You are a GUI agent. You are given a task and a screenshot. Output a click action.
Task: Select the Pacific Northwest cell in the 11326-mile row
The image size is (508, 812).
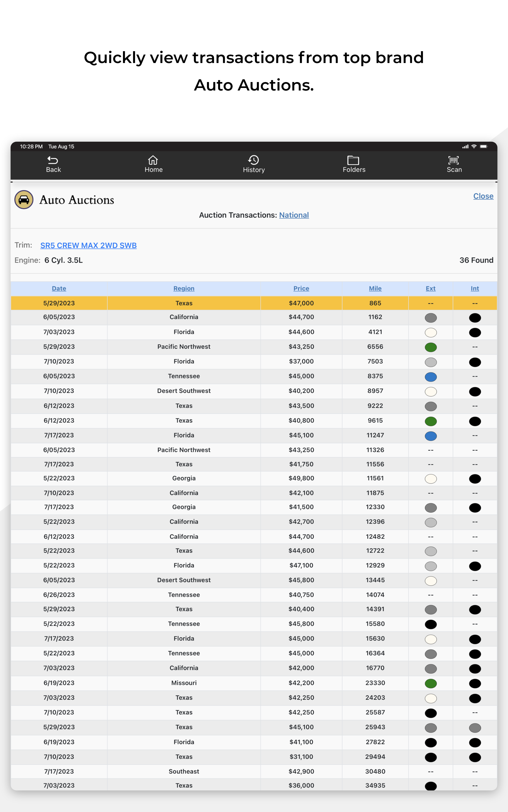click(184, 450)
